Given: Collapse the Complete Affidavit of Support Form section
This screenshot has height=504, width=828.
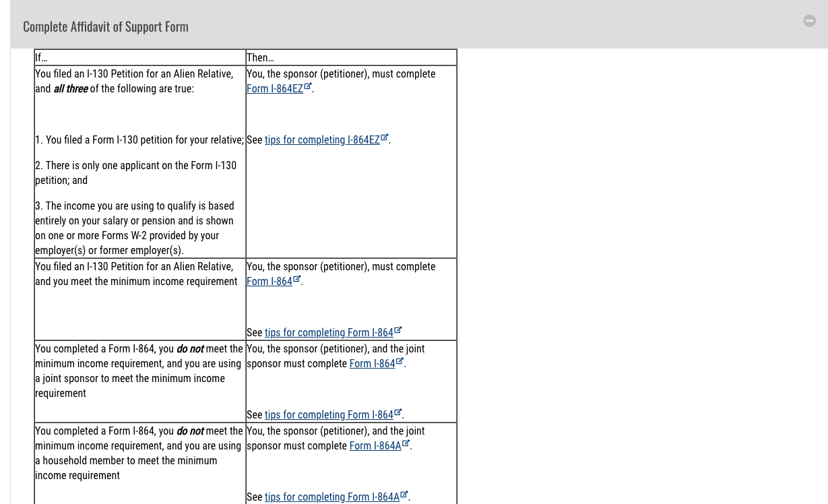Looking at the screenshot, I should tap(809, 21).
